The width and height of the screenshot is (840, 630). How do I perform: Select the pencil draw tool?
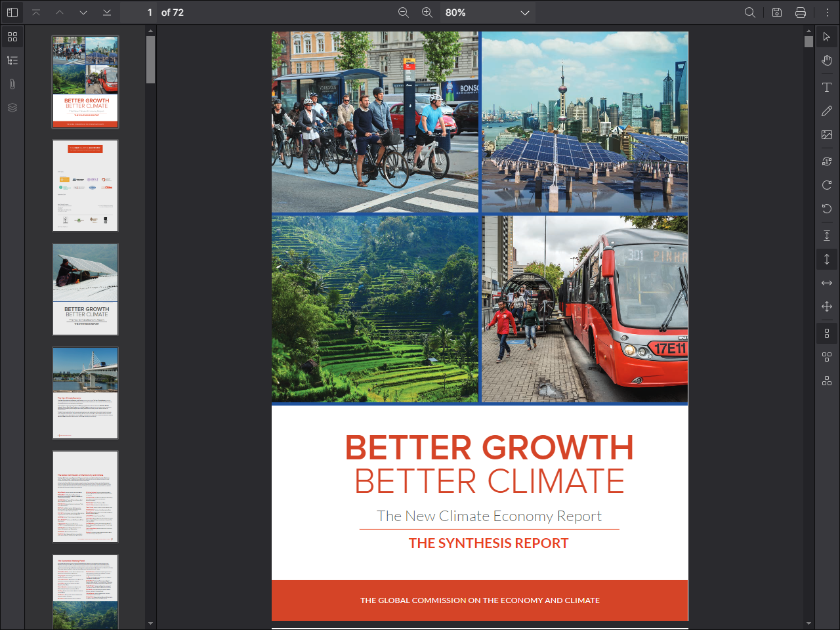827,111
